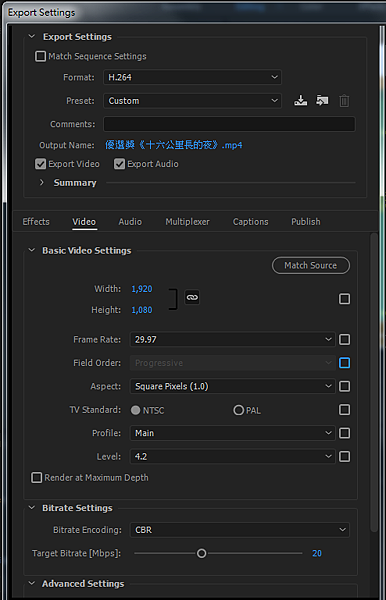Click the Import Preset icon
386x600 pixels.
pyautogui.click(x=322, y=101)
